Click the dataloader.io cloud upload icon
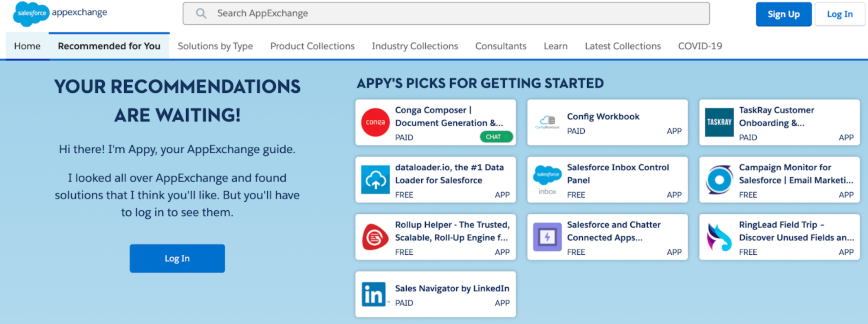Image resolution: width=868 pixels, height=324 pixels. coord(375,179)
